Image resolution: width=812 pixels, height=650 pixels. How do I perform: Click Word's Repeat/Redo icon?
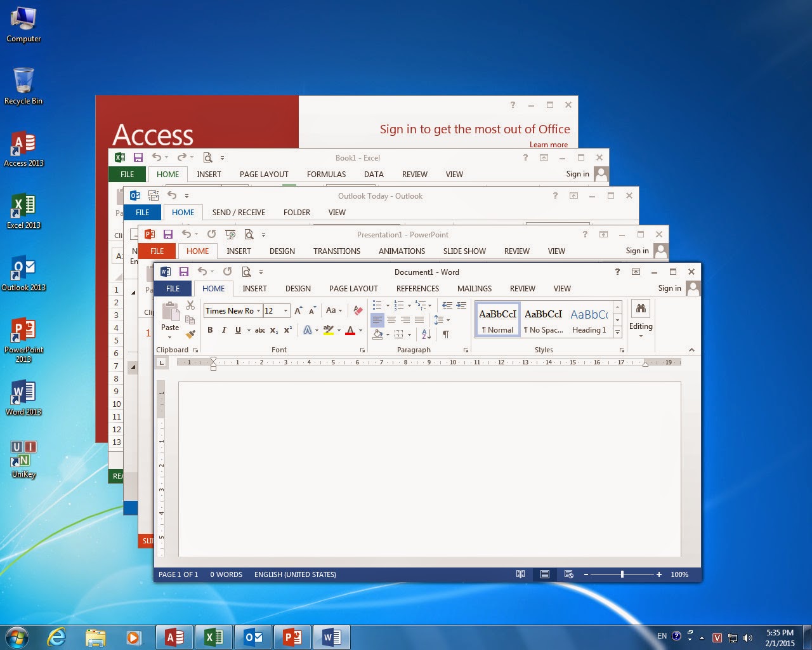(227, 272)
